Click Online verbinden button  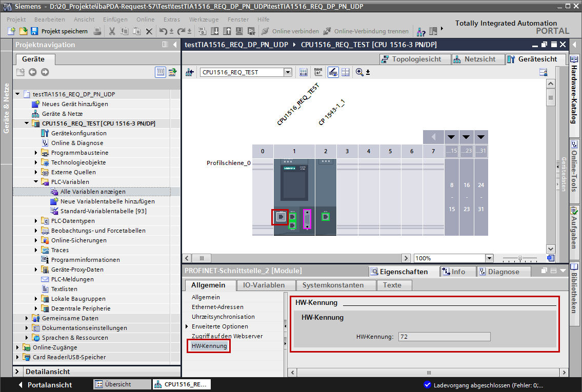pyautogui.click(x=290, y=31)
